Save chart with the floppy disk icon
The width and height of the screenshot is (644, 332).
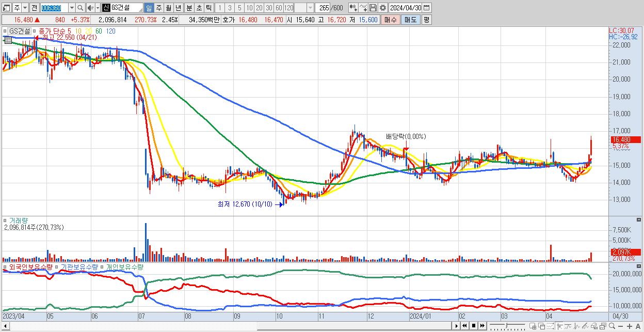373,8
